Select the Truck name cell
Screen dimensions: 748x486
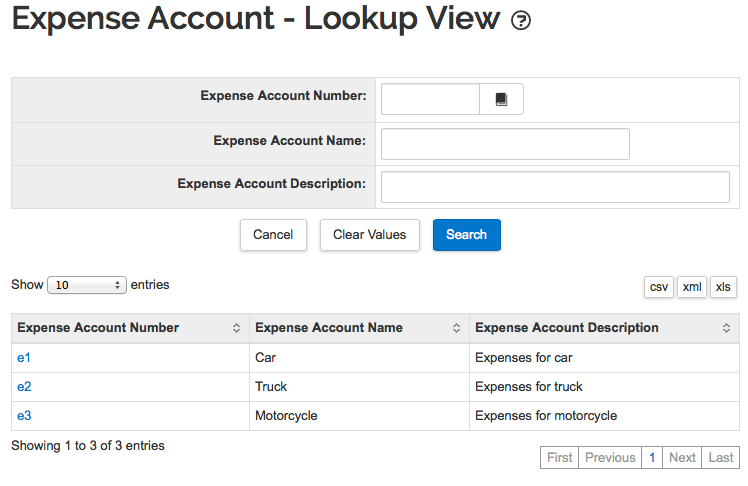[x=359, y=387]
